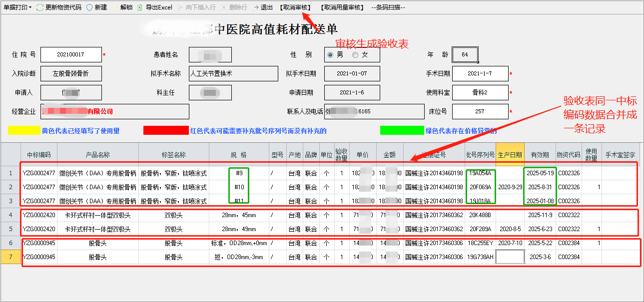Click expiry date cell 2025-3-6
Viewport: 644px width, 302px height.
pos(540,257)
